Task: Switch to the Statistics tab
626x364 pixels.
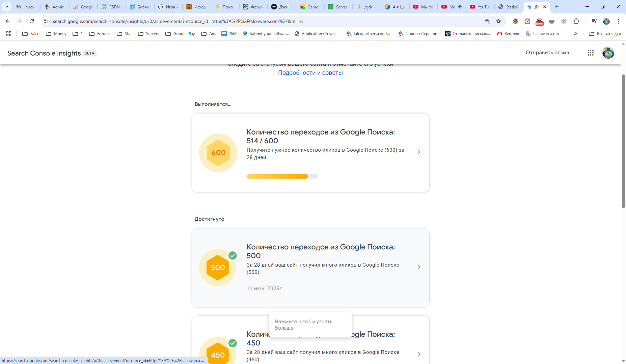Action: pos(508,7)
